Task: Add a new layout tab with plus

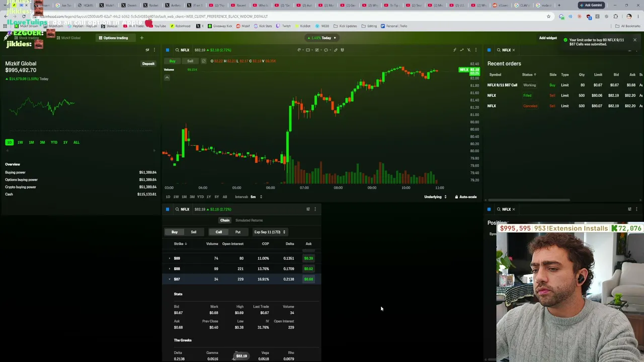Action: pyautogui.click(x=142, y=38)
